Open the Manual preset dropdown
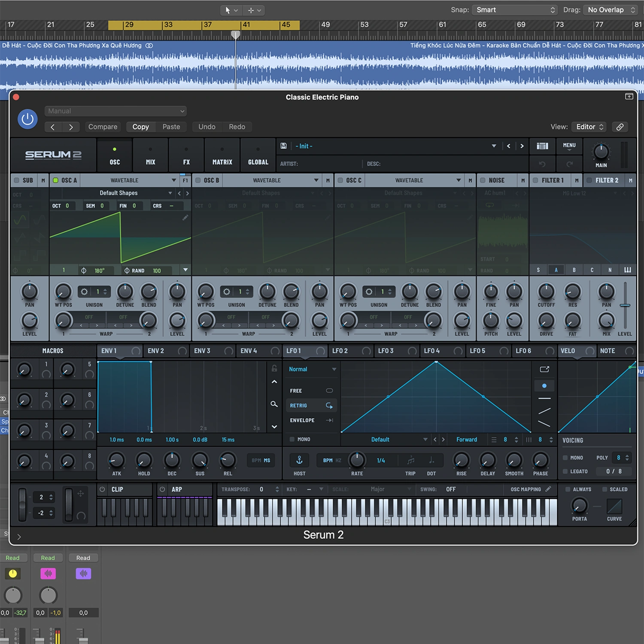The image size is (644, 644). (x=115, y=111)
